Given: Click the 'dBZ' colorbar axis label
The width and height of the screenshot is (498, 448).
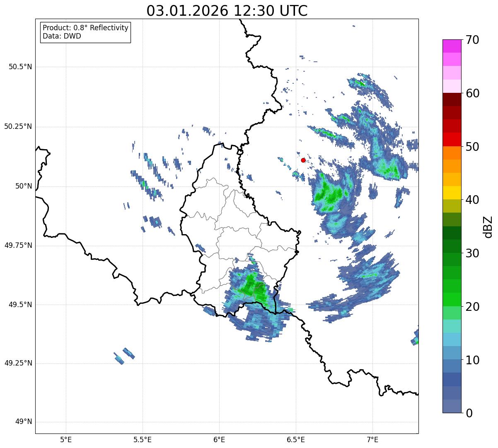Looking at the screenshot, I should point(488,226).
